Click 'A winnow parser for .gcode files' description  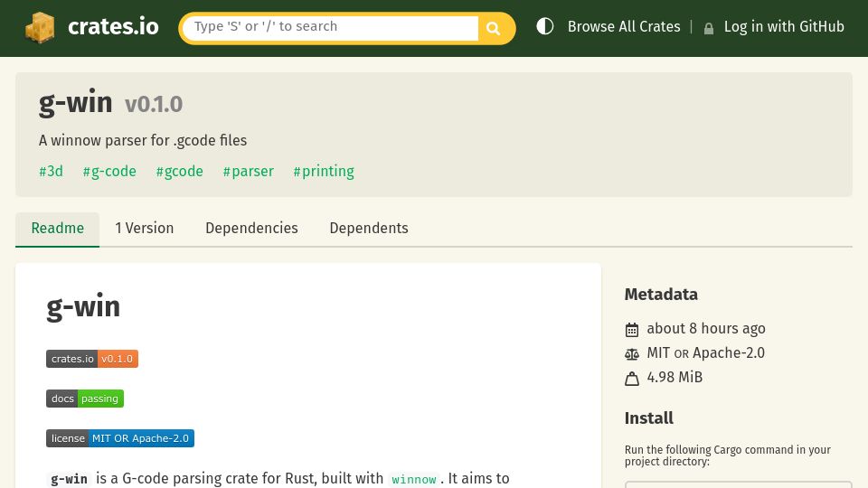143,141
